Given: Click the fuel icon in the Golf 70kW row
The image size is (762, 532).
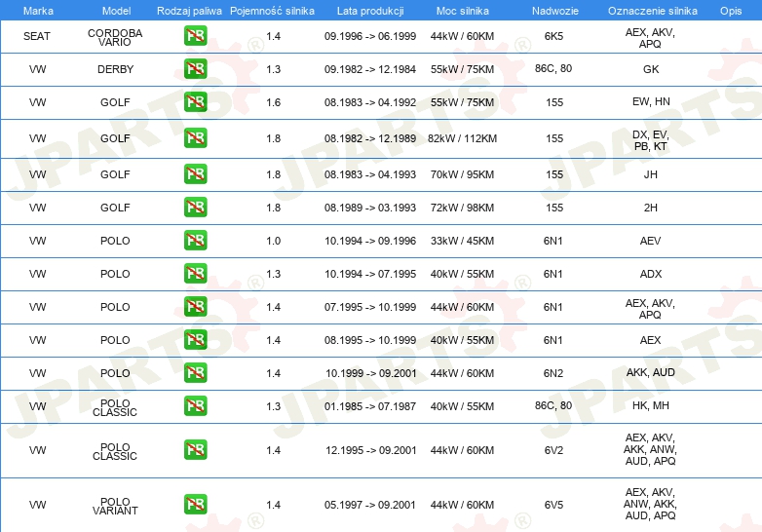Looking at the screenshot, I should pos(195,174).
